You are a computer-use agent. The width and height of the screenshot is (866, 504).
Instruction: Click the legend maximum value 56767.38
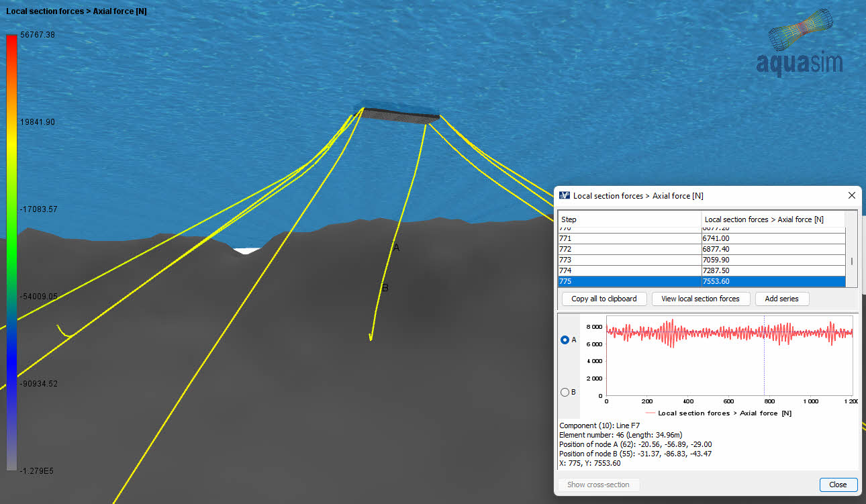coord(38,35)
